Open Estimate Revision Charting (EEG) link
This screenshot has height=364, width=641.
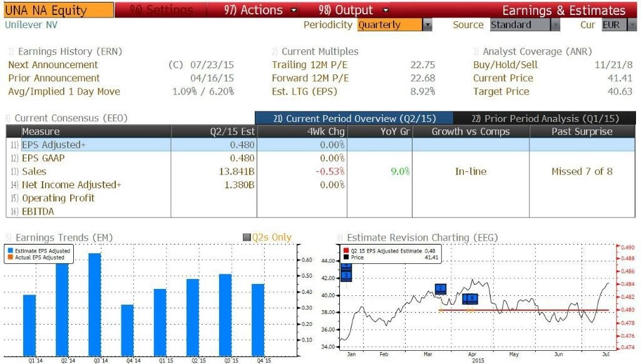point(423,238)
